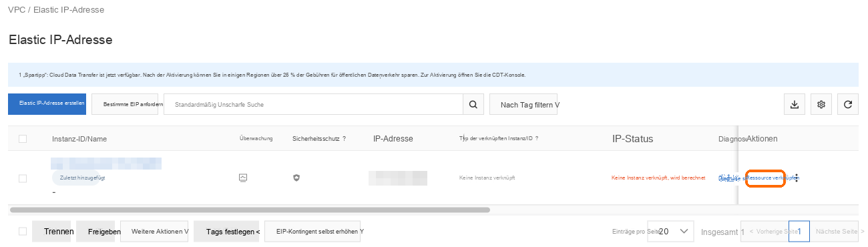The height and width of the screenshot is (247, 868).
Task: Click the gray Keine Instanz verknüpft cell
Action: point(487,178)
